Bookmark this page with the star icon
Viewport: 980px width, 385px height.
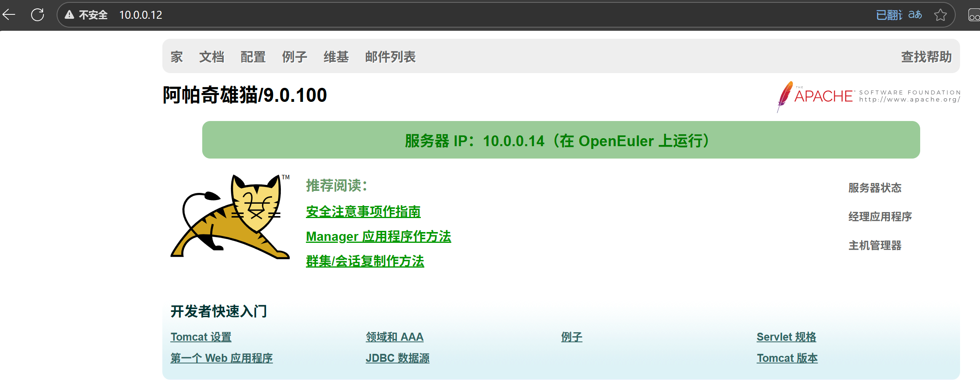940,15
